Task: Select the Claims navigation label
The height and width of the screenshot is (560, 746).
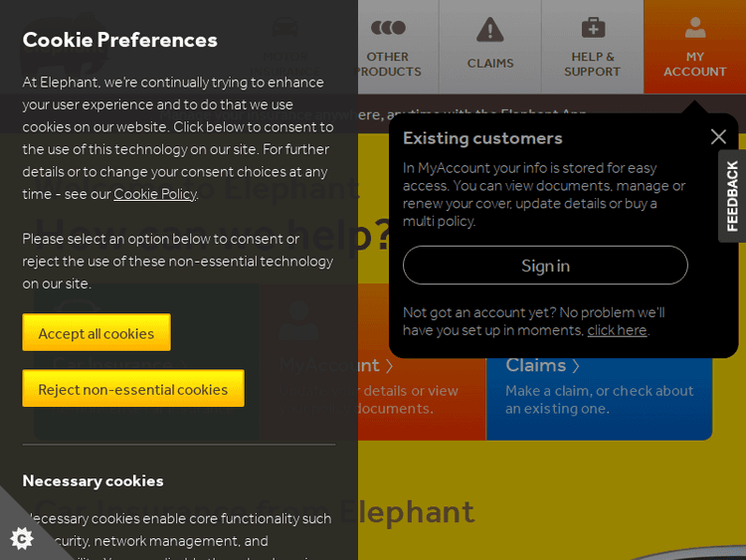Action: [490, 64]
